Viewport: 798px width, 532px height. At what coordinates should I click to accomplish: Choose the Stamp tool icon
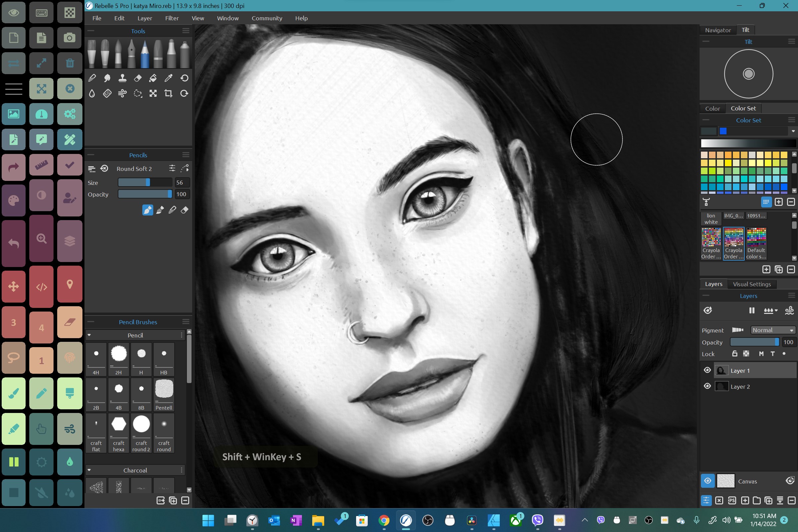tap(122, 78)
